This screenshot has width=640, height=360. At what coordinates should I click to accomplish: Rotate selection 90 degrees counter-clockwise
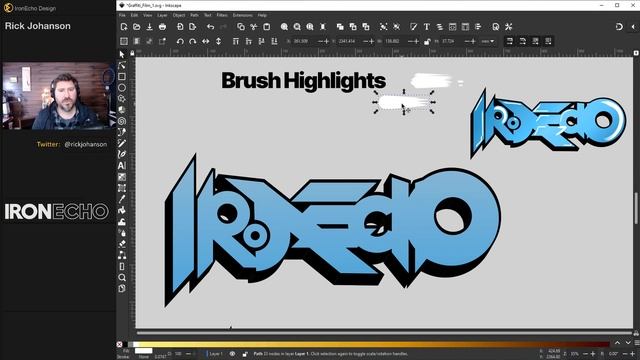[x=180, y=41]
